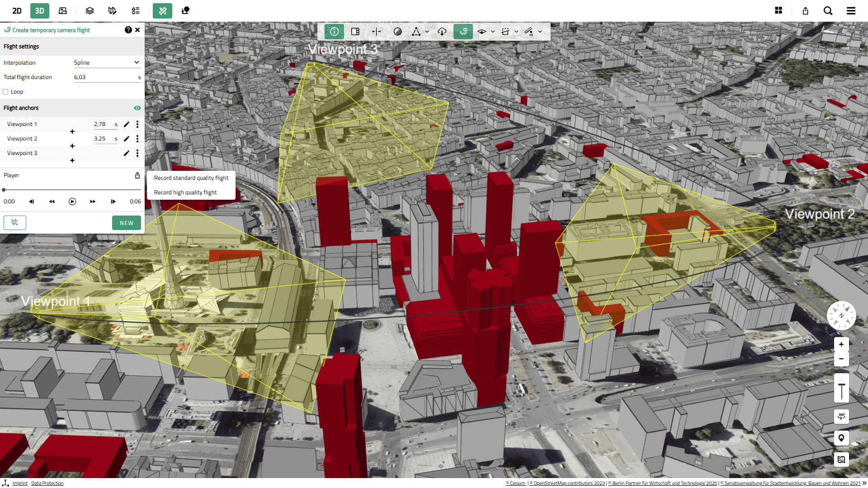This screenshot has width=868, height=488.
Task: Open the person-and-tree pedestrian view icon
Action: tap(185, 11)
